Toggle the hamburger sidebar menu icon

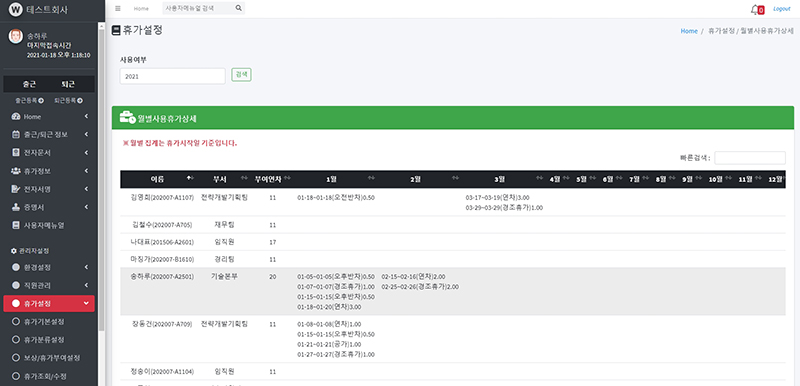point(118,9)
